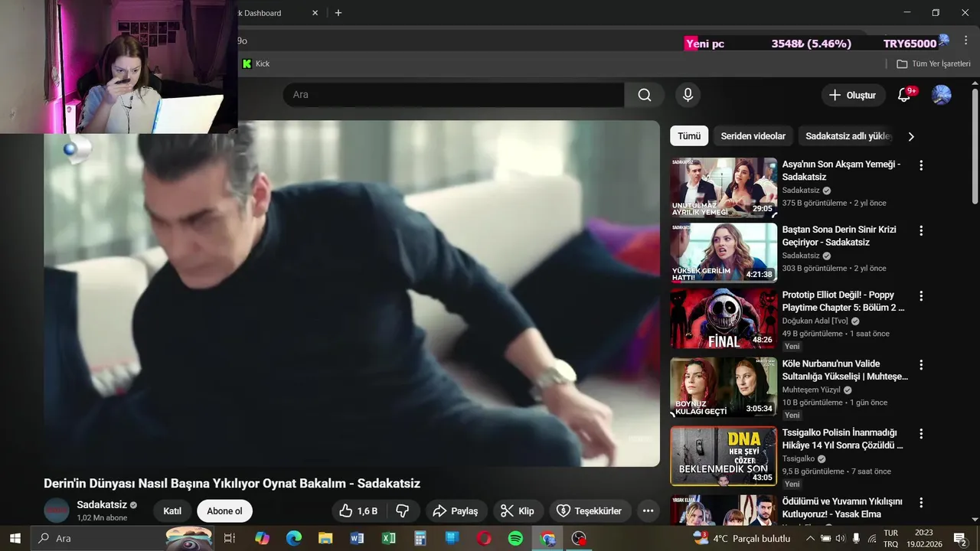This screenshot has width=980, height=551.
Task: Open Prototip Elliot Değil title link
Action: coord(843,301)
